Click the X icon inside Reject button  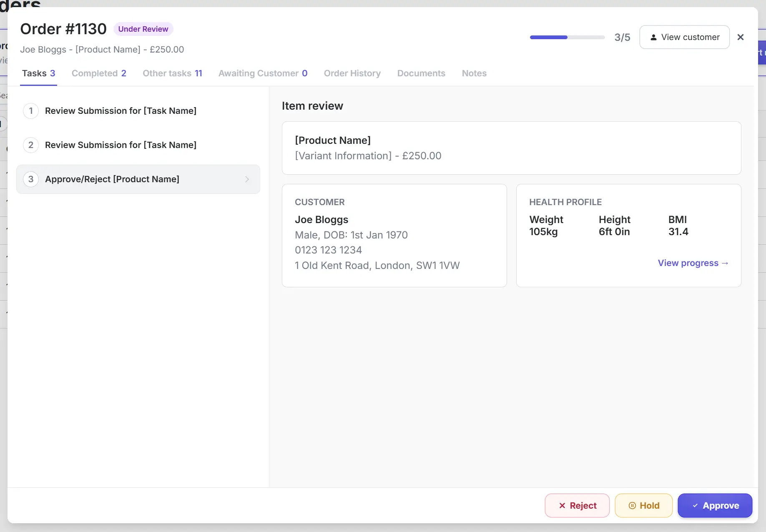click(562, 505)
